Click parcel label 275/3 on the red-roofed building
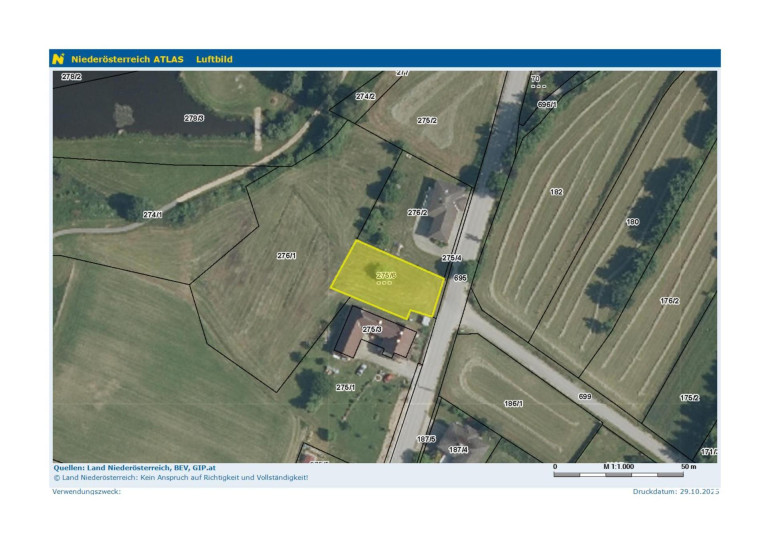770x544 pixels. [372, 329]
